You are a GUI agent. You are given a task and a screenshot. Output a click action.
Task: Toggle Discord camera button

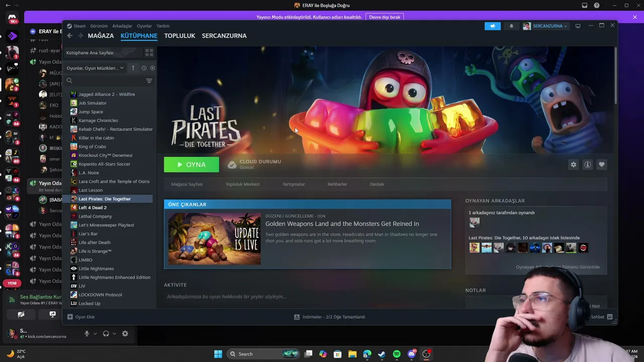21,314
